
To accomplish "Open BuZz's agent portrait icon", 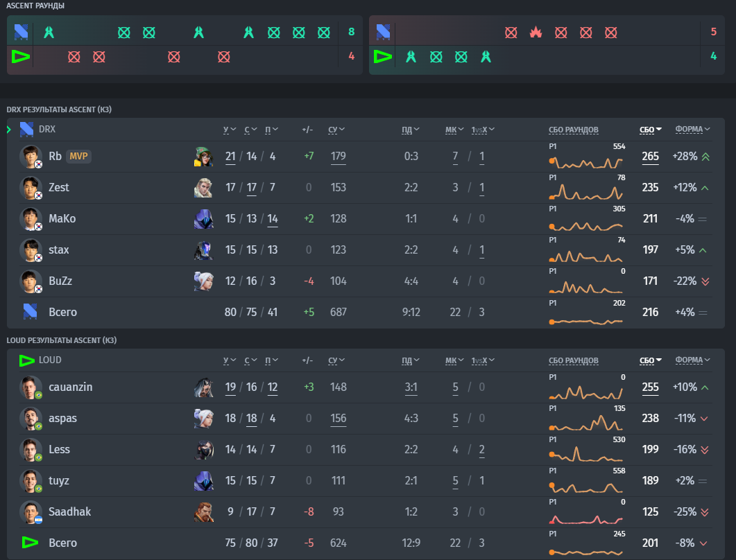I will tap(204, 281).
